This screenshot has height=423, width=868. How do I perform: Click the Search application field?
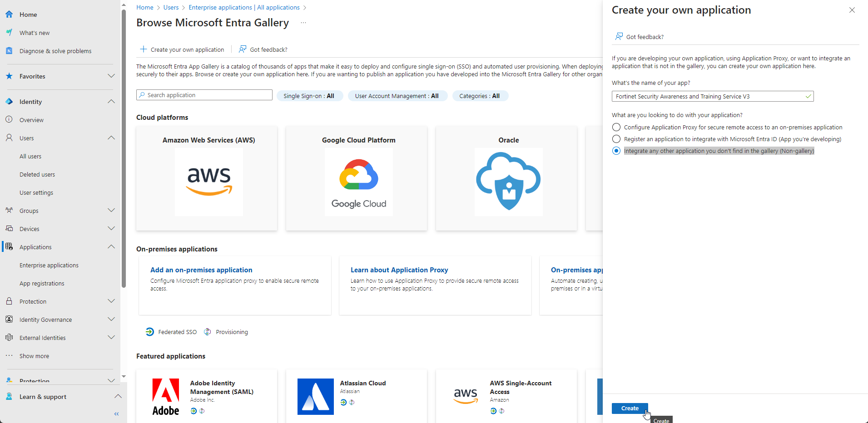(x=204, y=95)
